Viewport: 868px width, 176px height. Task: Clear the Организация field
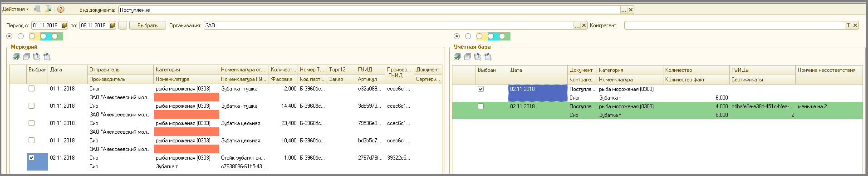584,25
